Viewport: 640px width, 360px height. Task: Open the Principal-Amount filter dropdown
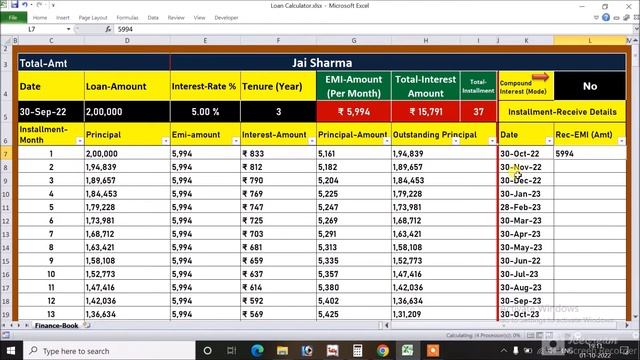point(386,141)
